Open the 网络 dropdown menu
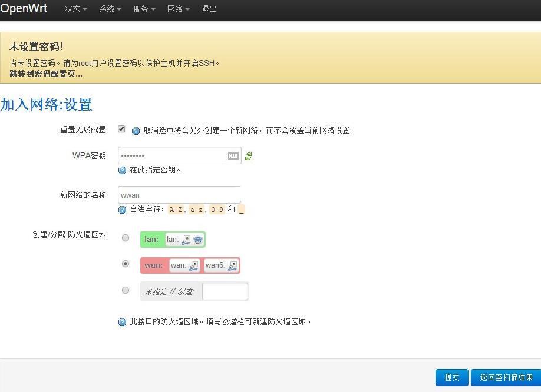Screen dimensions: 541x392 (x=178, y=9)
